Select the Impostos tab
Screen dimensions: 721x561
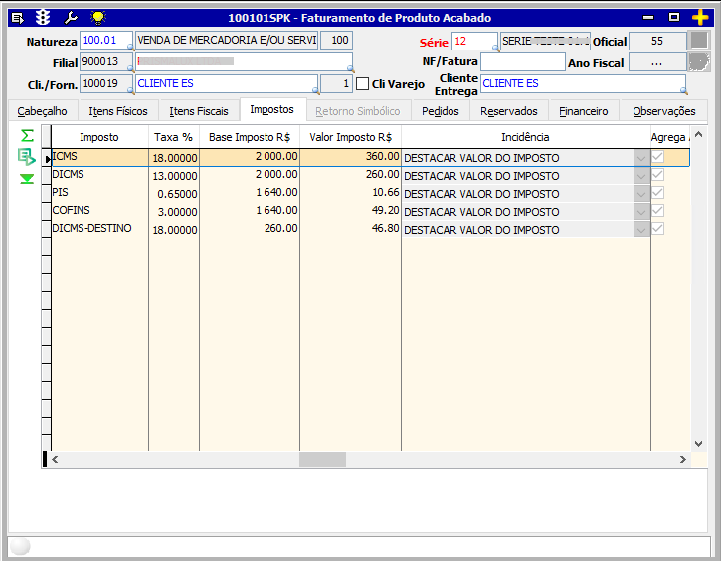click(272, 109)
